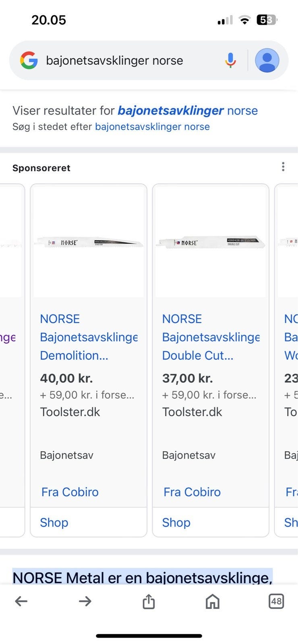Open corrected suggestion bajonetsavklinger norse link
Viewport: 298px width, 644px height.
point(188,110)
